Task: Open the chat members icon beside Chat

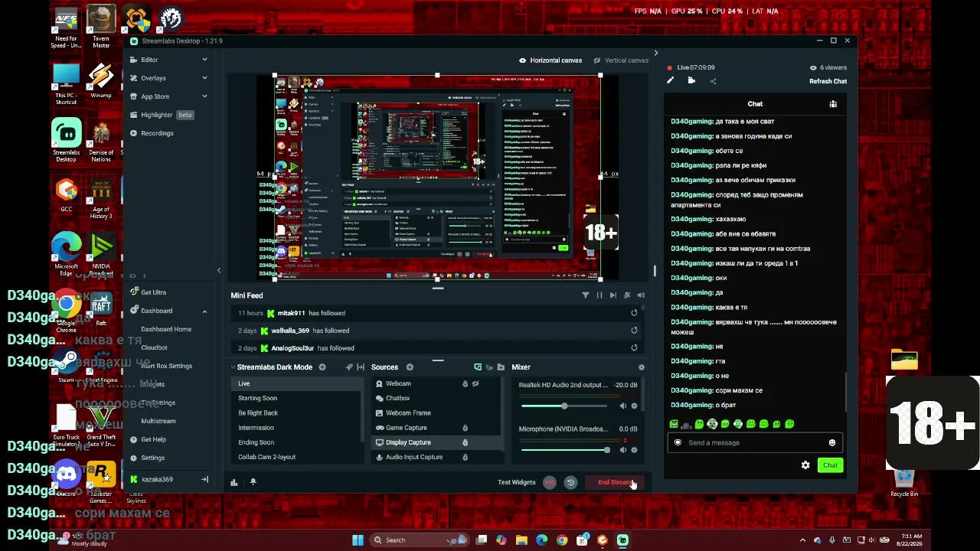Action: [833, 104]
